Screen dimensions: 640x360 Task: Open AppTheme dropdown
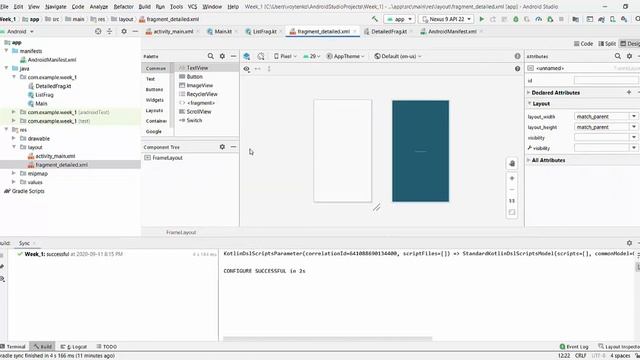[345, 56]
